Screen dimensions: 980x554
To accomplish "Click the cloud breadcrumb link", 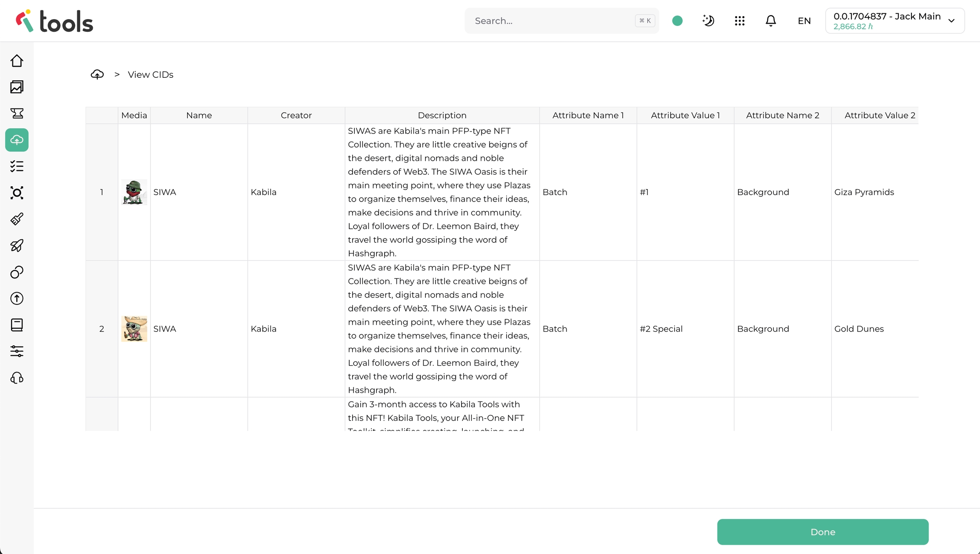I will coord(97,74).
